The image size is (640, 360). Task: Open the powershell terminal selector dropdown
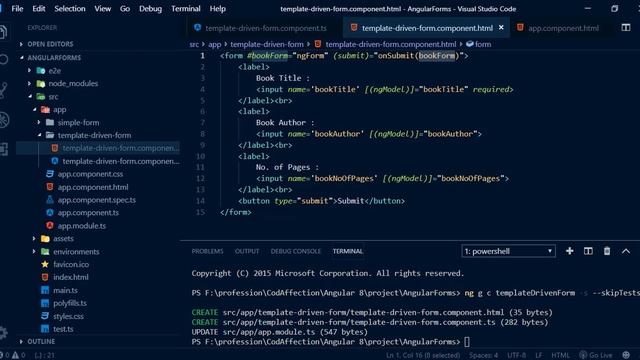[x=508, y=251]
